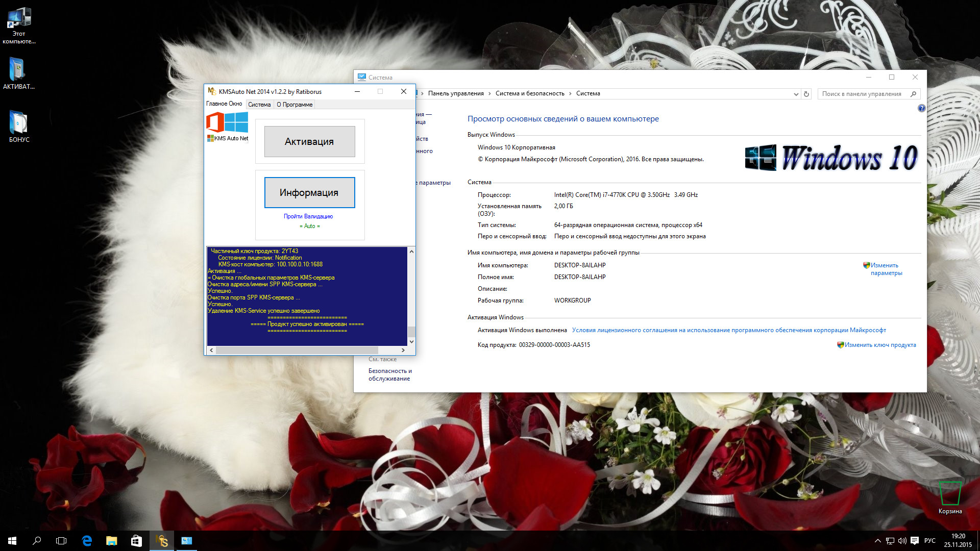This screenshot has height=551, width=980.
Task: Click the log scroll left arrow
Action: pos(211,350)
